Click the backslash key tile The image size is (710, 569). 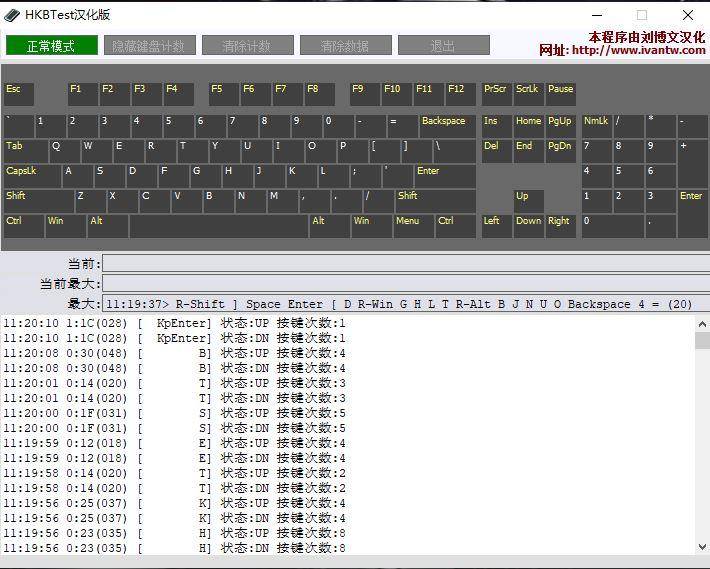pos(455,151)
